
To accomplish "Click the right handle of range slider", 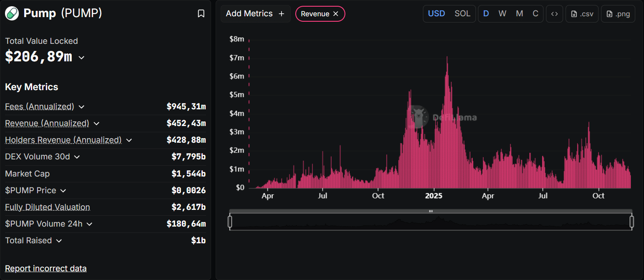I will pyautogui.click(x=631, y=222).
